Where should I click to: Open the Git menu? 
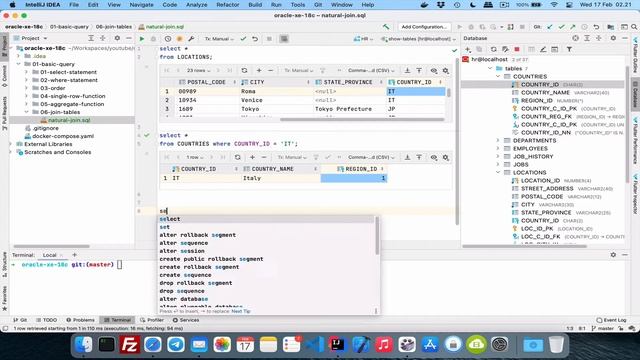[318, 5]
